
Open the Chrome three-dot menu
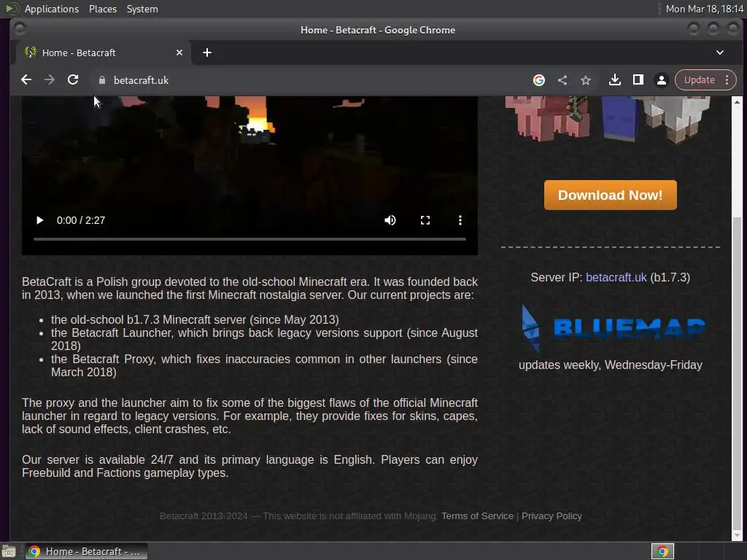click(727, 80)
